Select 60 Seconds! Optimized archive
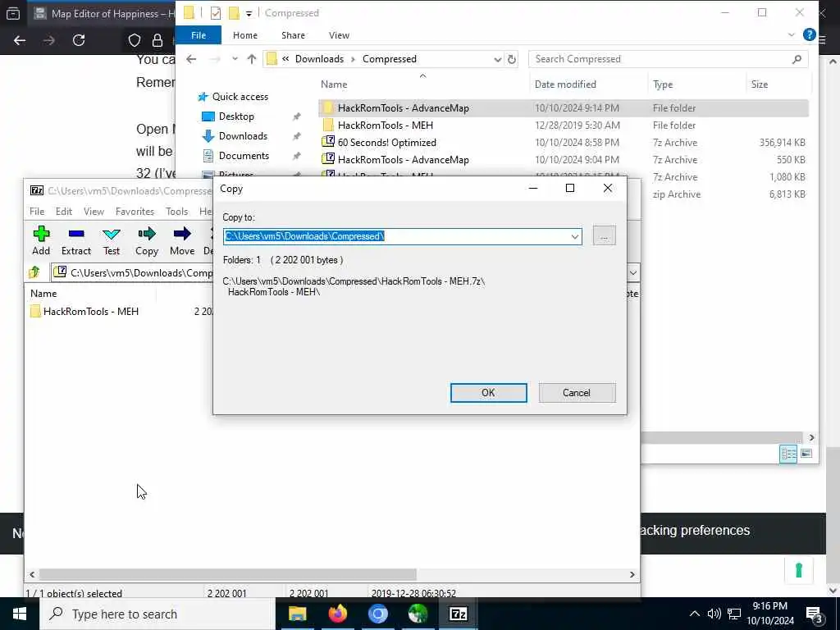The image size is (840, 630). click(387, 143)
